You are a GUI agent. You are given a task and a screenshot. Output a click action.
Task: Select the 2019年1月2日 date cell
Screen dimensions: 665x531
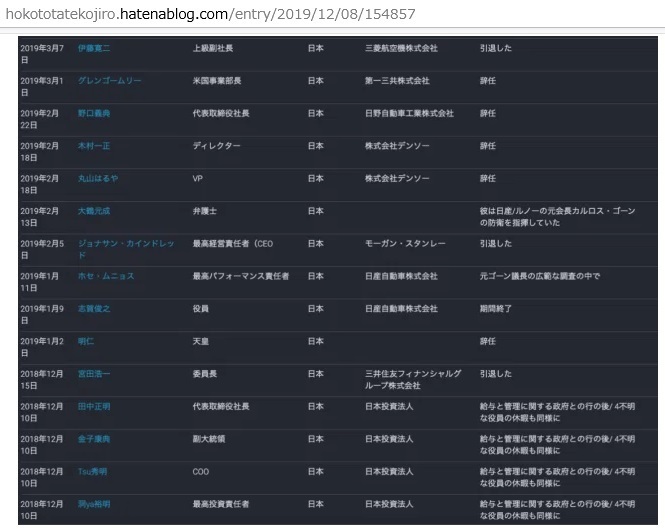click(42, 347)
